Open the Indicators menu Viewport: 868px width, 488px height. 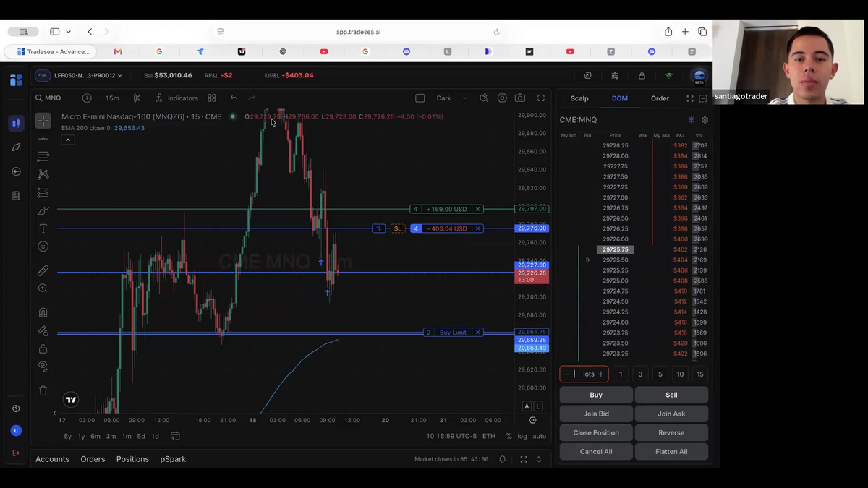[176, 98]
